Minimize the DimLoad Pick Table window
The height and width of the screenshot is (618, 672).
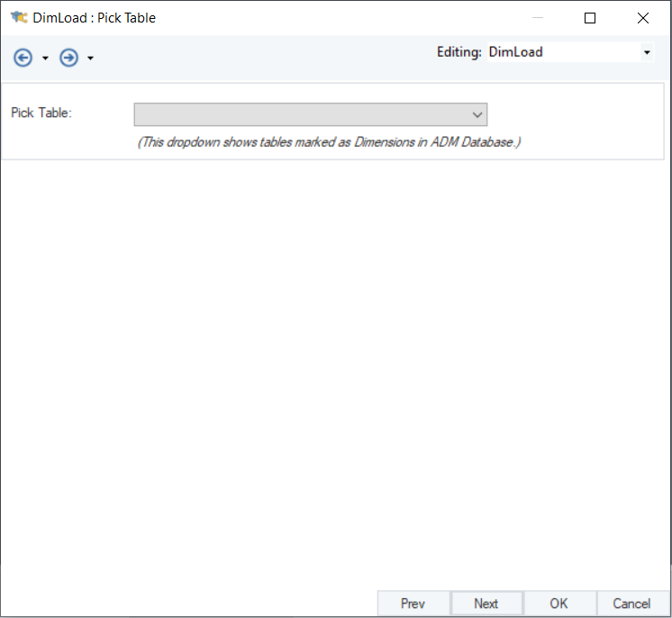(538, 18)
